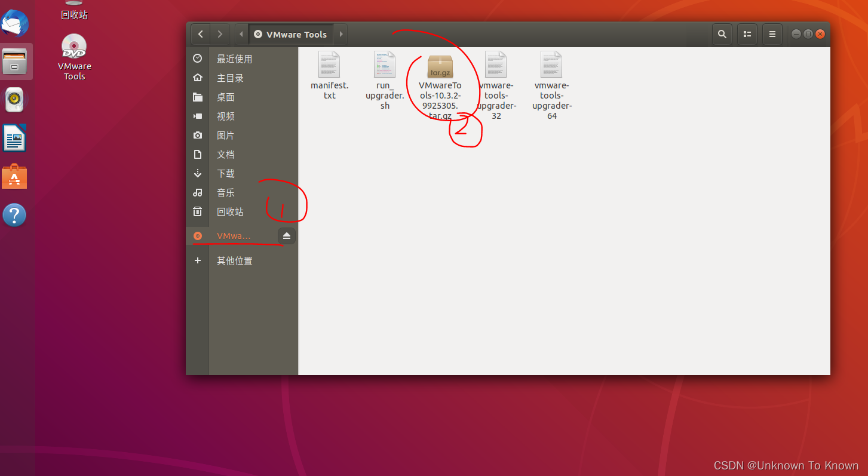The width and height of the screenshot is (868, 476).
Task: Click the music note icon beside 音乐
Action: (198, 192)
